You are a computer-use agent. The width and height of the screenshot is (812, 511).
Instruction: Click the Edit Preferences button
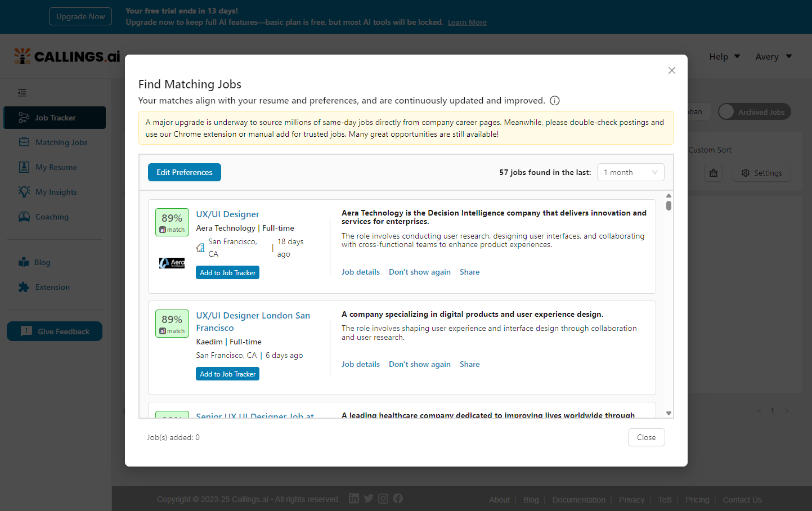(184, 172)
